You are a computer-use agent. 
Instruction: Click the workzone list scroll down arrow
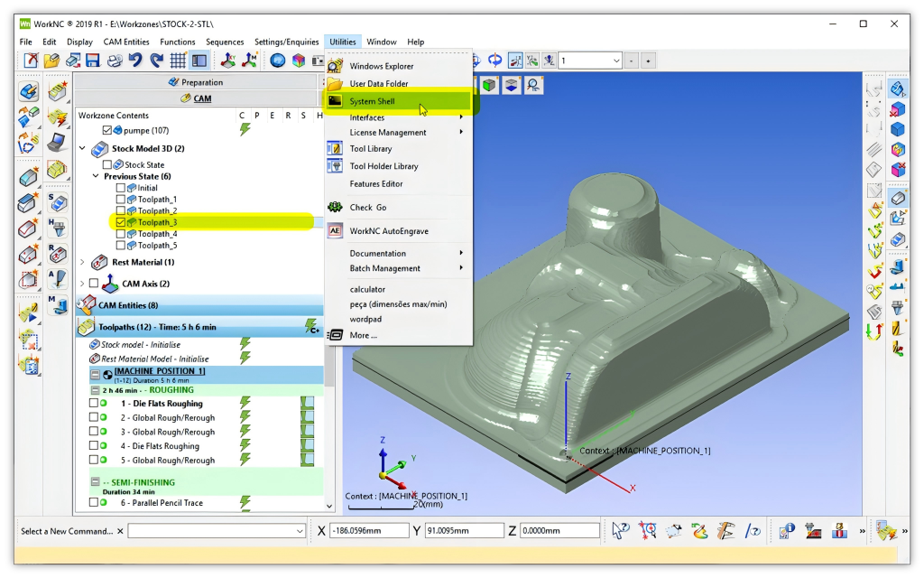329,506
